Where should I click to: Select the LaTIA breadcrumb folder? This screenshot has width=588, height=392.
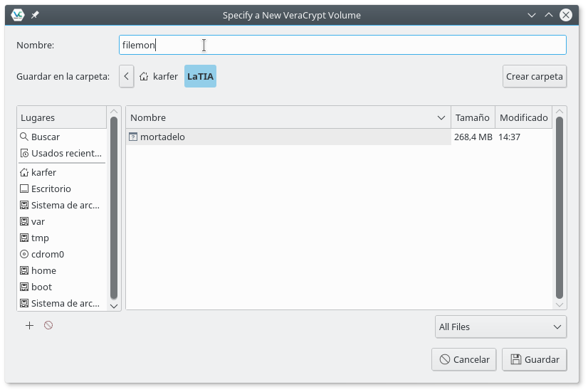click(200, 76)
